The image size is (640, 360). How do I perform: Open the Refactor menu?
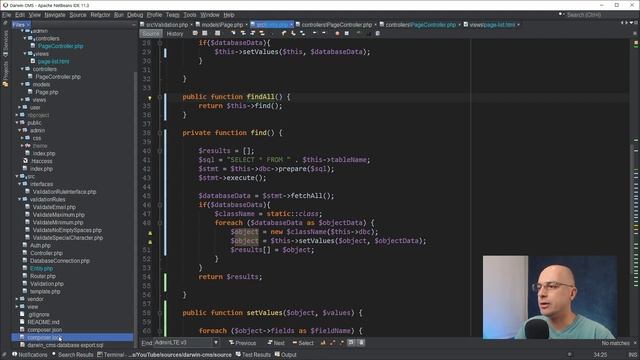coord(100,15)
